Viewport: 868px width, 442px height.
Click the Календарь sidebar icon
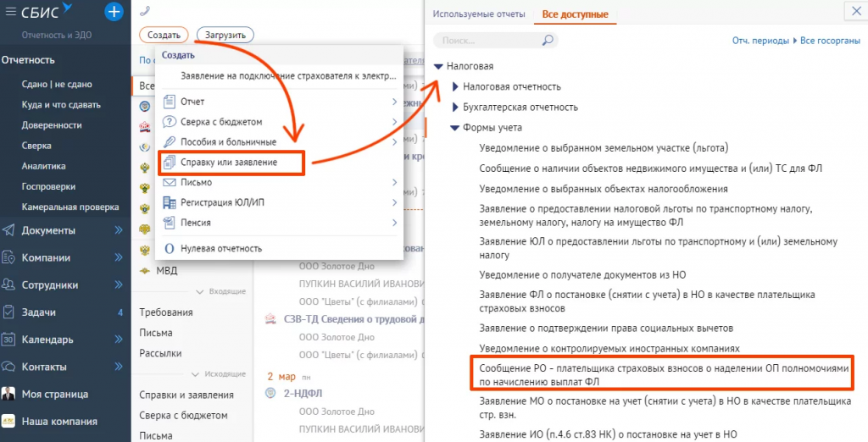click(x=9, y=340)
